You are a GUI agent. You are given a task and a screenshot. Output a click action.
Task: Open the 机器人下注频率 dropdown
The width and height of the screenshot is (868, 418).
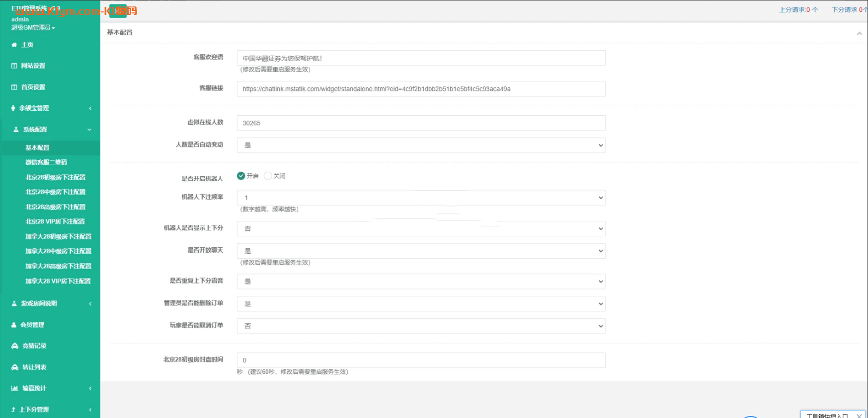[421, 198]
